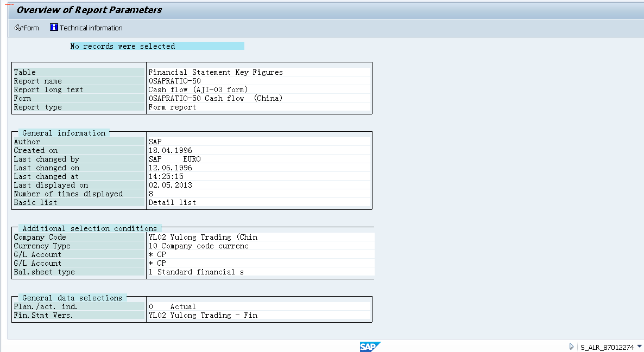644x352 pixels.
Task: Click the S_ALR_87012274 transaction code text
Action: coord(607,348)
